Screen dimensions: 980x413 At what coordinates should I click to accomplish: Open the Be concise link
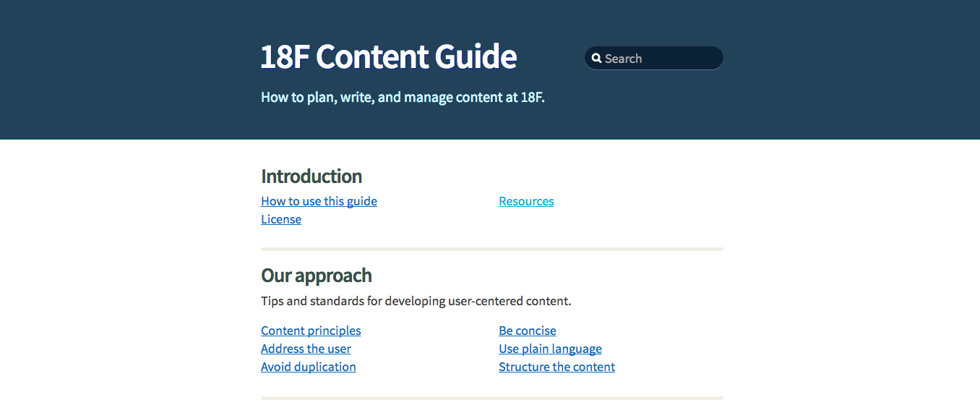click(x=528, y=331)
